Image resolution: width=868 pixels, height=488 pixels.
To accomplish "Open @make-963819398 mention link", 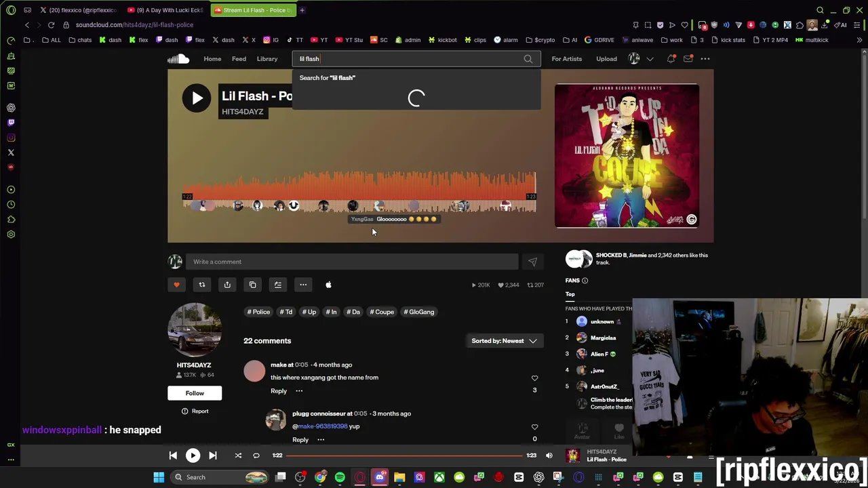I will pos(320,426).
